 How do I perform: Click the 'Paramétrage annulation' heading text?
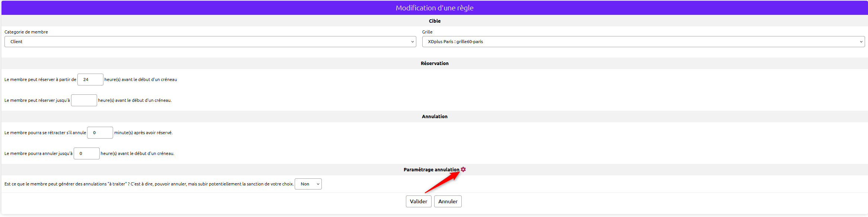click(x=431, y=170)
